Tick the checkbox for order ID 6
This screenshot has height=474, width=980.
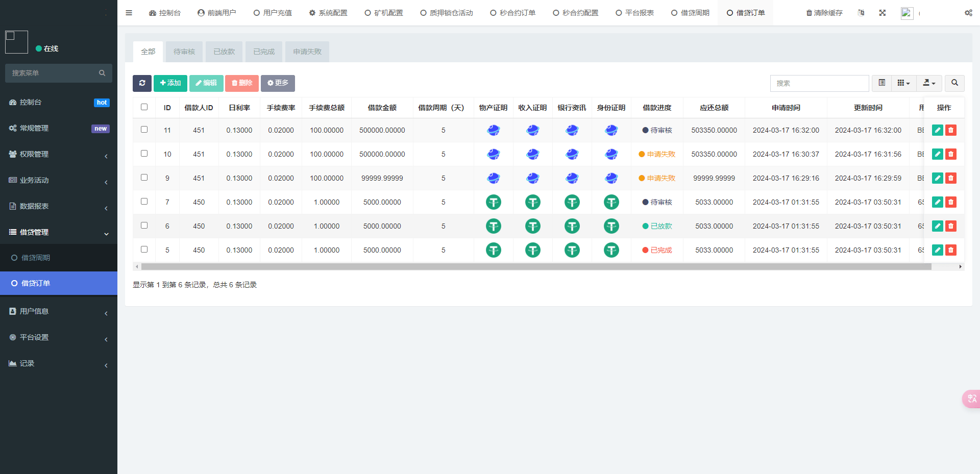click(144, 226)
